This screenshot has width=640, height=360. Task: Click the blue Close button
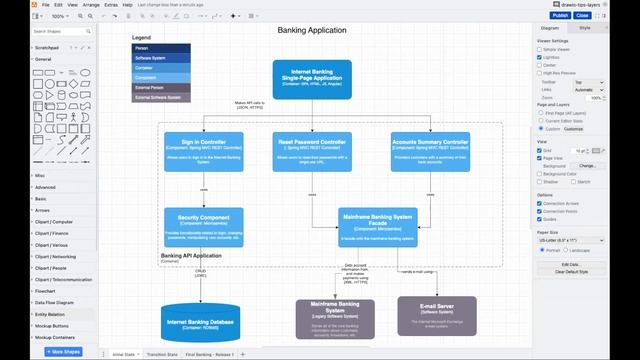[582, 16]
